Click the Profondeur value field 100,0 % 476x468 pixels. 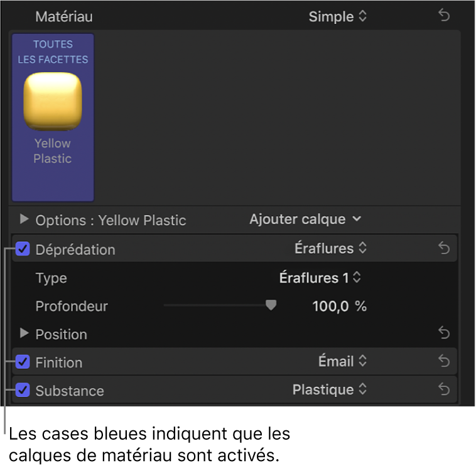click(x=339, y=307)
